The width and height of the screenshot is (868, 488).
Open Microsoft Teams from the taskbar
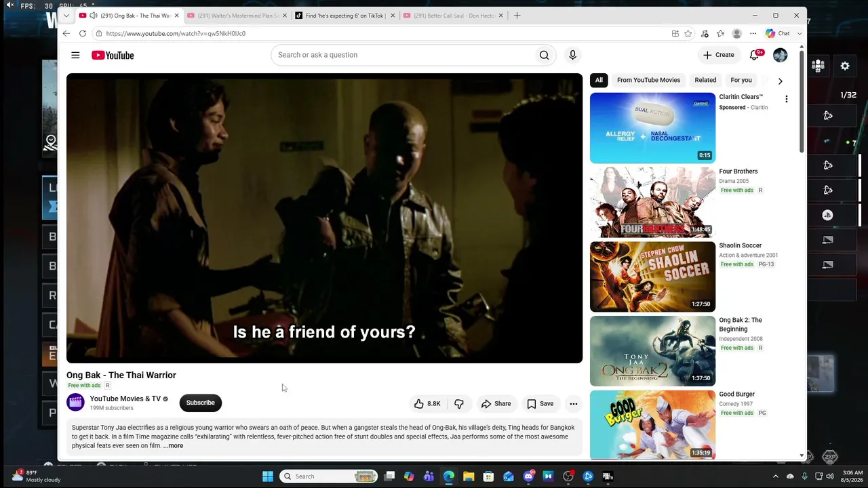(x=429, y=476)
